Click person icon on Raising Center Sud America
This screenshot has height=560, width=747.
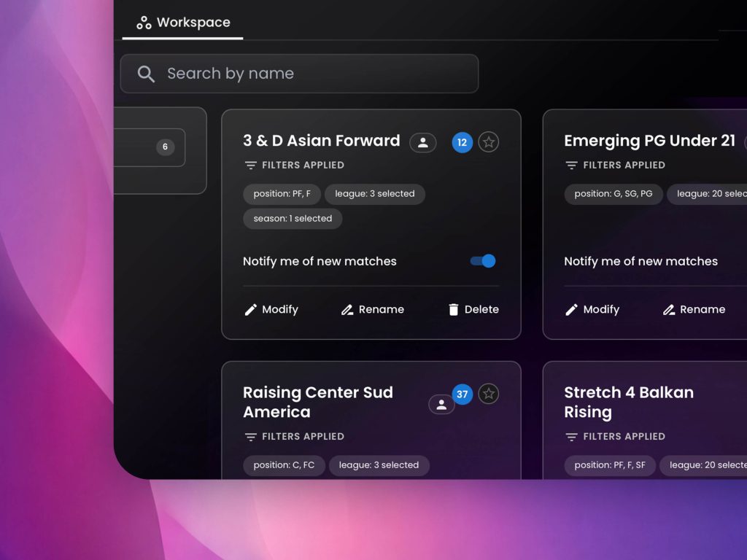tap(441, 405)
